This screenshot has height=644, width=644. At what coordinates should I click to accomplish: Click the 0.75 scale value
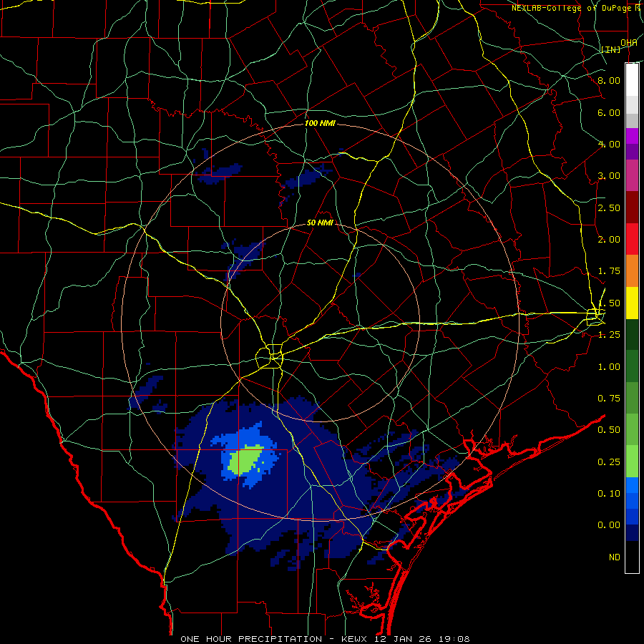tap(609, 399)
